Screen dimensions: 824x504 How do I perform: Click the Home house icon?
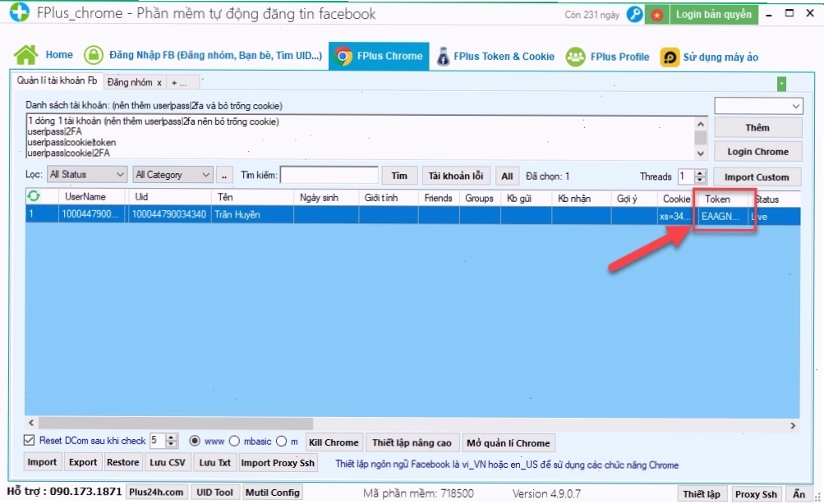pos(25,55)
